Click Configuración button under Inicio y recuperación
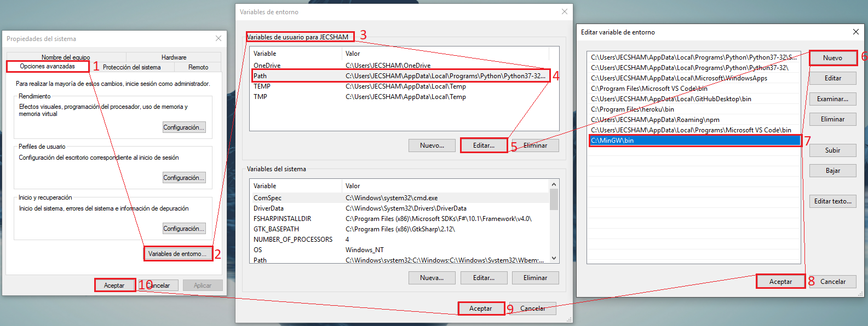 (x=184, y=229)
